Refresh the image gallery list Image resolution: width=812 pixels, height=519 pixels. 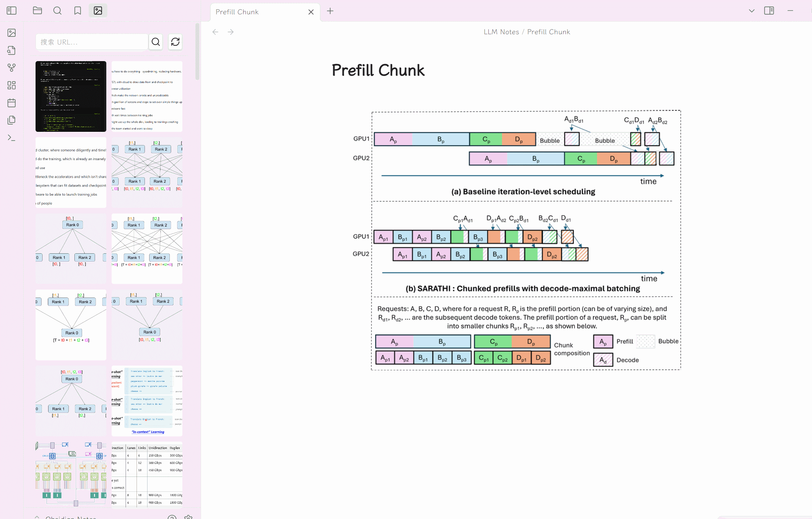pyautogui.click(x=175, y=42)
